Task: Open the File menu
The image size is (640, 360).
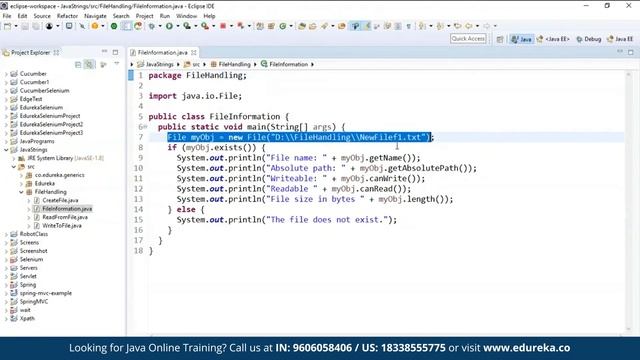Action: 7,16
